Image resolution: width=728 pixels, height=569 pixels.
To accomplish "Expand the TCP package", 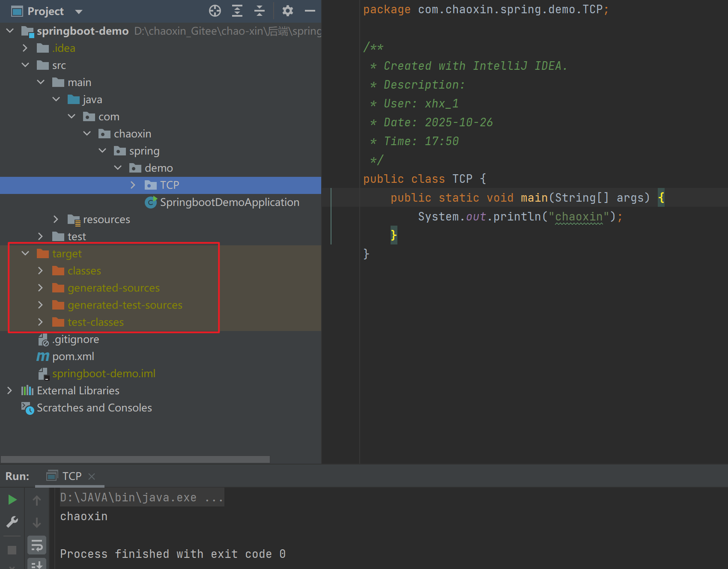I will pos(133,185).
